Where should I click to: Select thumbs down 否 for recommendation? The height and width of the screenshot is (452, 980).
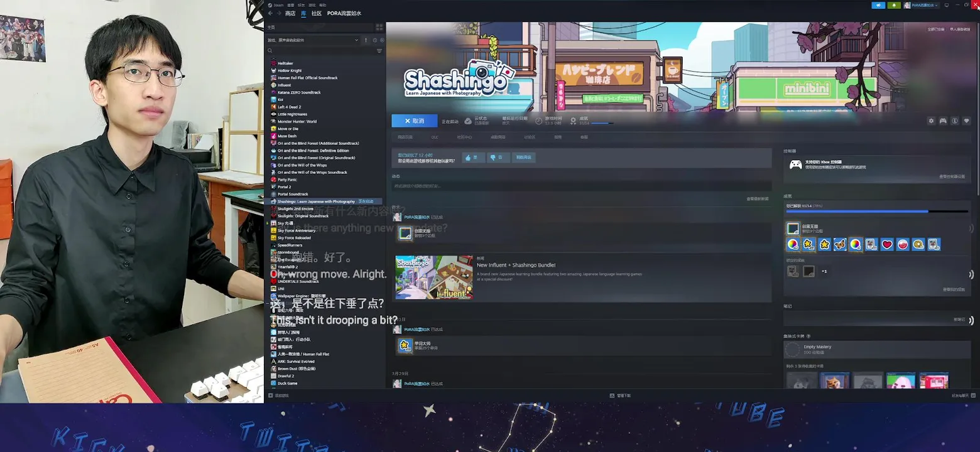[498, 158]
